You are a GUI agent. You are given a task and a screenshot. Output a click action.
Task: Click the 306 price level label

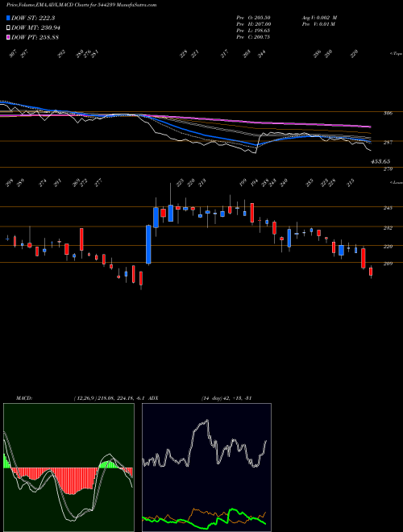coord(388,114)
